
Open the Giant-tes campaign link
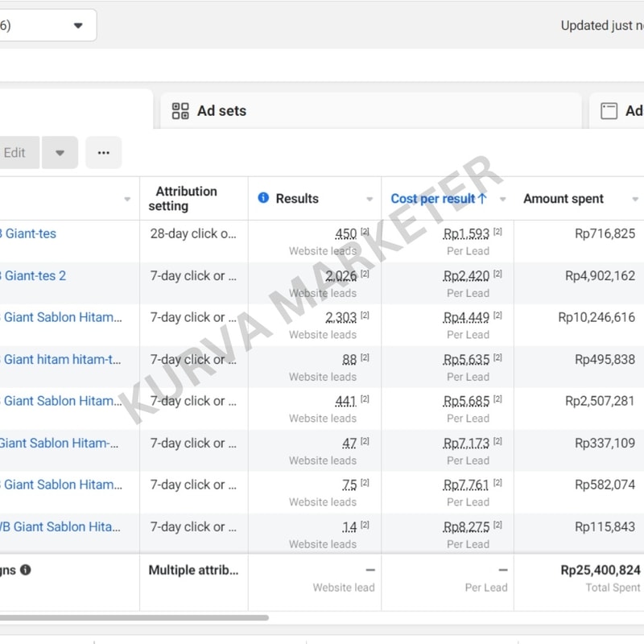(x=28, y=233)
